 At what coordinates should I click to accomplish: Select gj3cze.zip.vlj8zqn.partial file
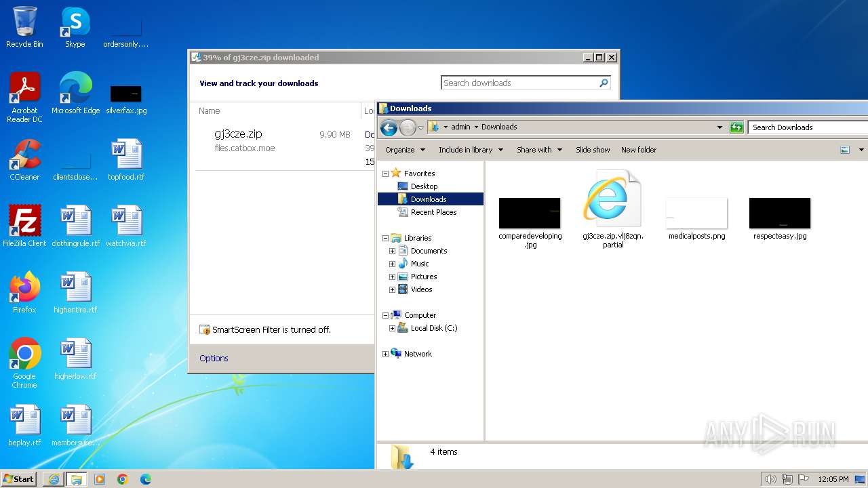coord(613,209)
